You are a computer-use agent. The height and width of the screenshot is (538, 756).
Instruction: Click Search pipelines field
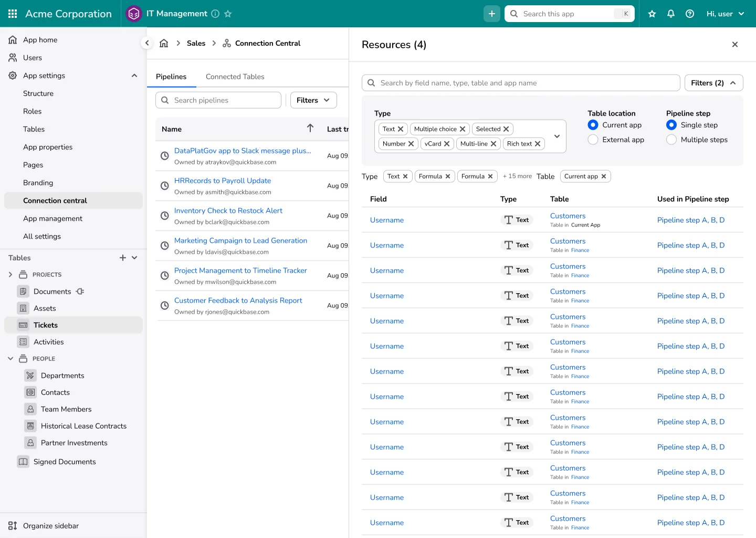218,100
